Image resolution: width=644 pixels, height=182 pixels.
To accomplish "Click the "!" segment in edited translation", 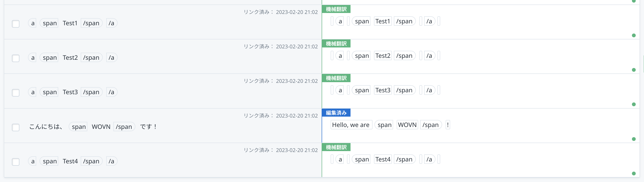I will tap(448, 125).
